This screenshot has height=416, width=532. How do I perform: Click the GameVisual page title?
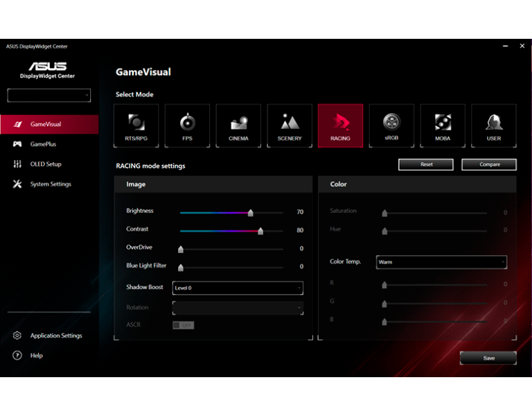(x=143, y=72)
